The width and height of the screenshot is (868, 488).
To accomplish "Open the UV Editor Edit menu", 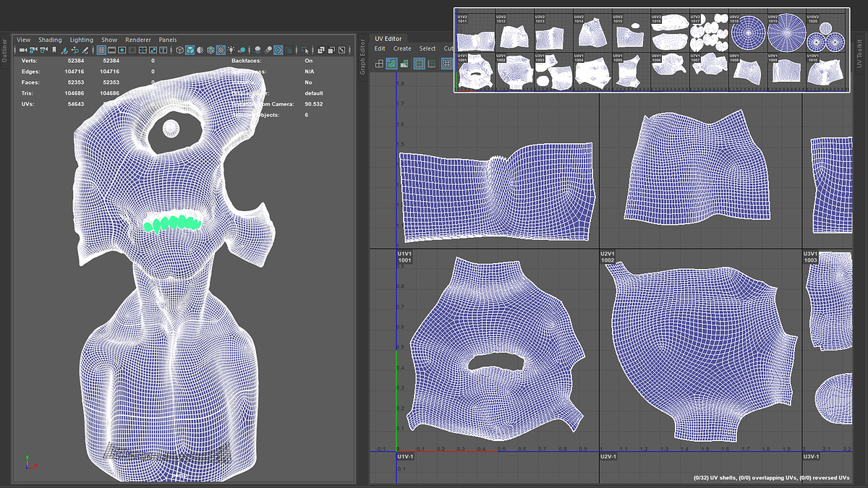I will 380,48.
